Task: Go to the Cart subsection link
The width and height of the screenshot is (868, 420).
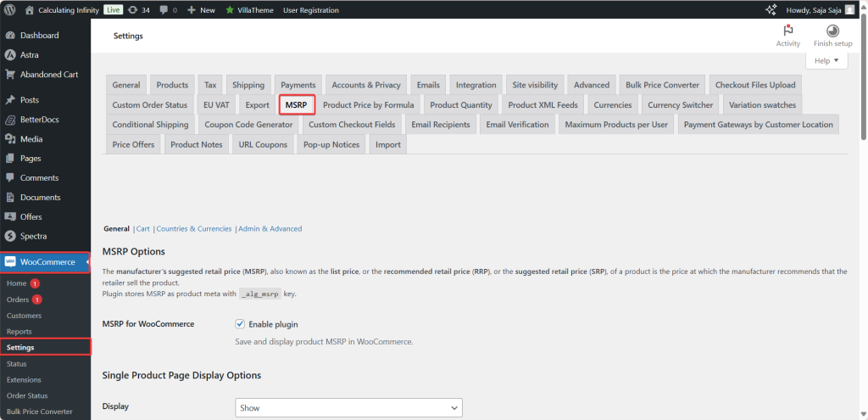Action: 142,228
